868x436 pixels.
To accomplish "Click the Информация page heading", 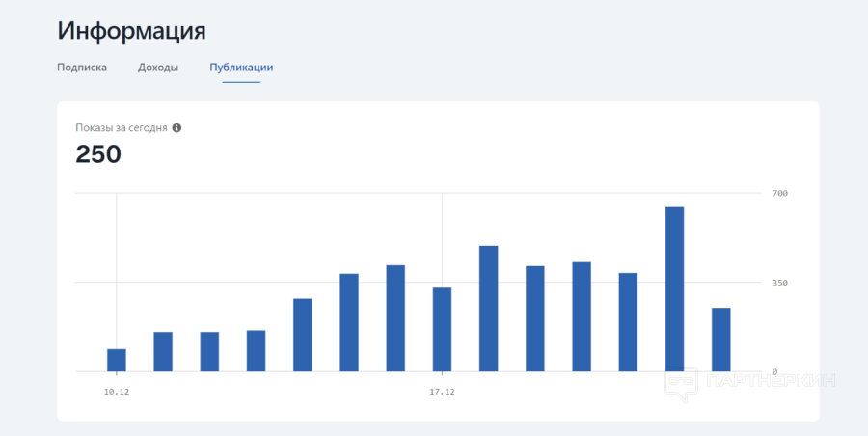I will tap(132, 30).
